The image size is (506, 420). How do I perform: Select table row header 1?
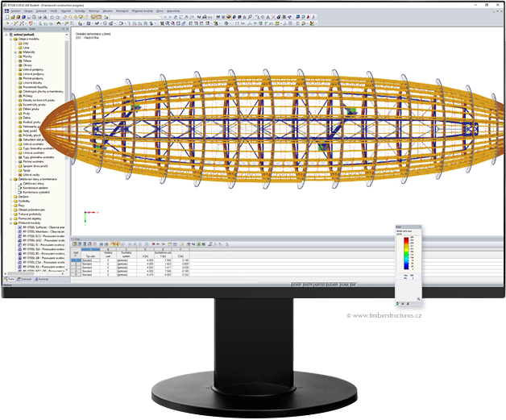click(76, 260)
